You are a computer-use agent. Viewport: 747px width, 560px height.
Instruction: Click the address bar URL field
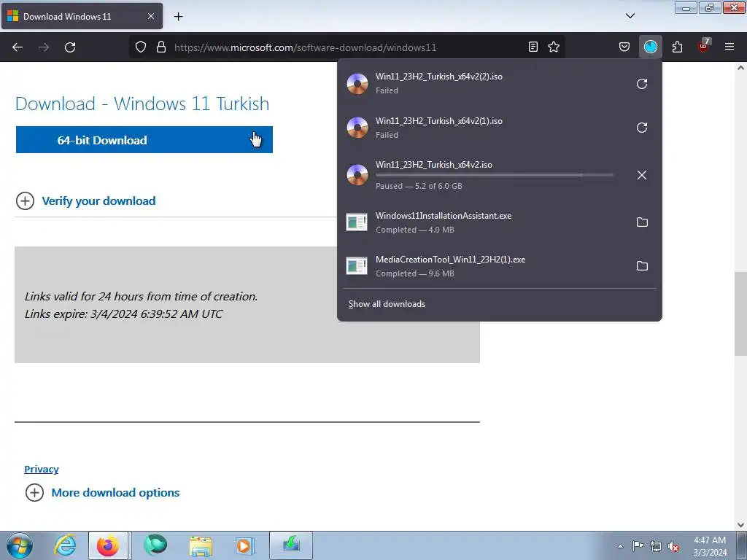click(x=348, y=47)
